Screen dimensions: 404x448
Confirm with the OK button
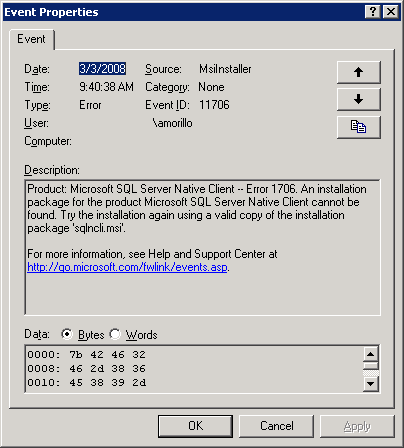coord(195,426)
